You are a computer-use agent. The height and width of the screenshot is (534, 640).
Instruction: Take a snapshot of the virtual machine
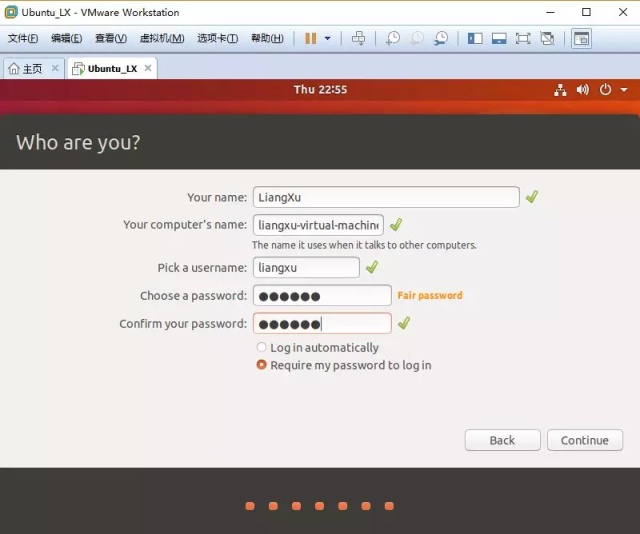click(393, 39)
